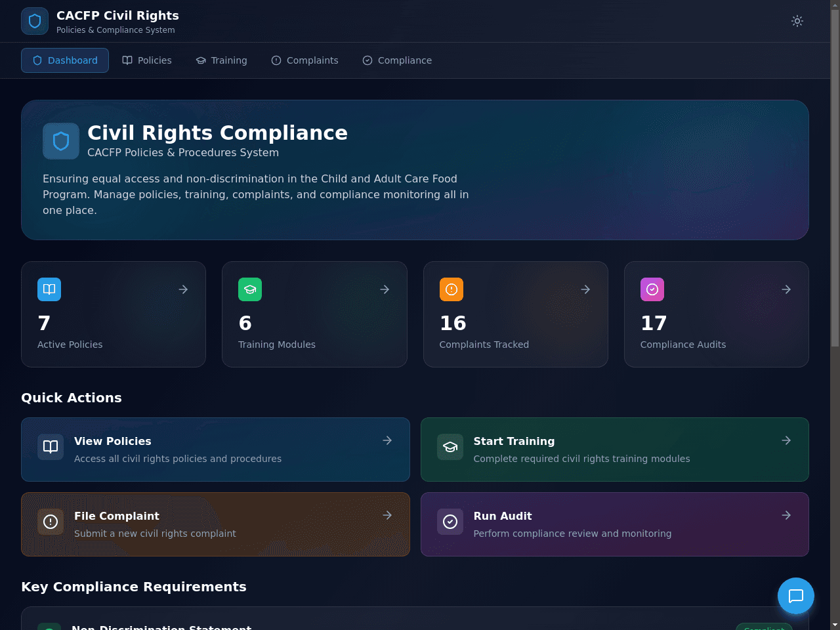The height and width of the screenshot is (630, 840).
Task: Open the Complaints tab
Action: 304,60
